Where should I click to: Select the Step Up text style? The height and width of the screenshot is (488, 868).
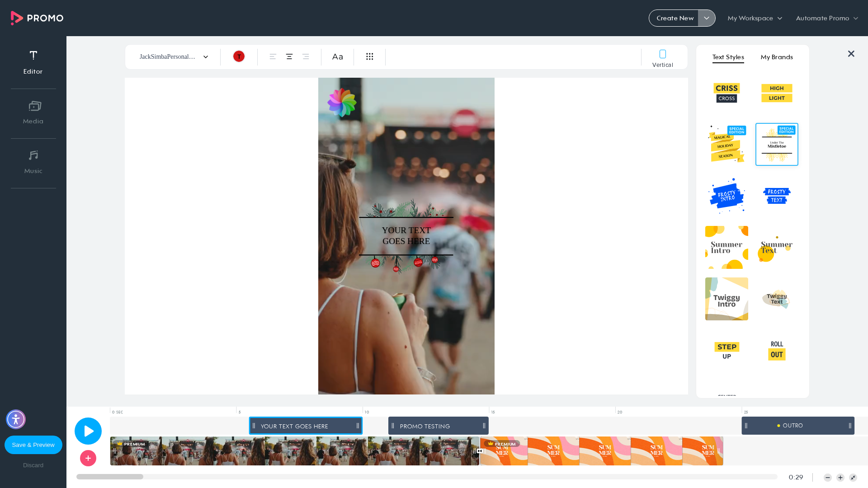[726, 350]
